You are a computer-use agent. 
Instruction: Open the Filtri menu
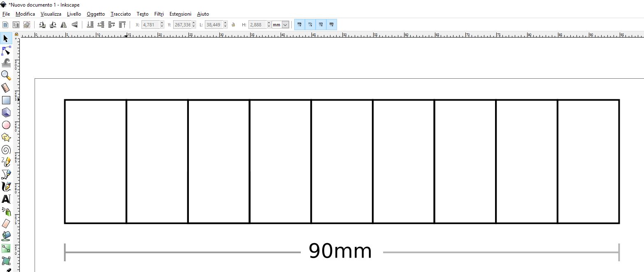click(x=159, y=14)
